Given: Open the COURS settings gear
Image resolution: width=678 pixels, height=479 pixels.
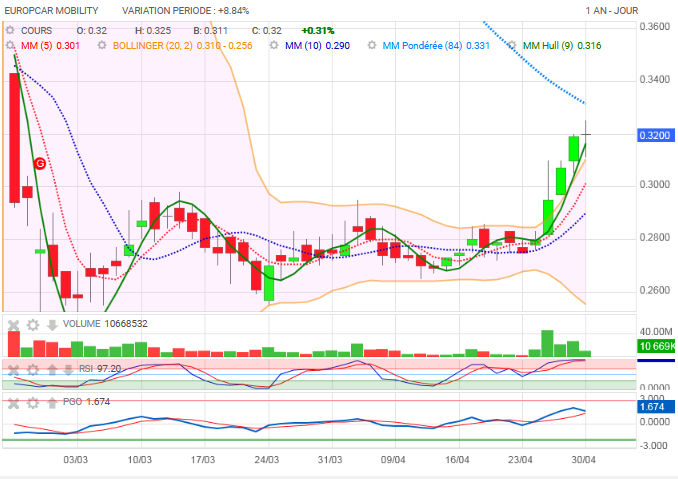Looking at the screenshot, I should pos(11,30).
